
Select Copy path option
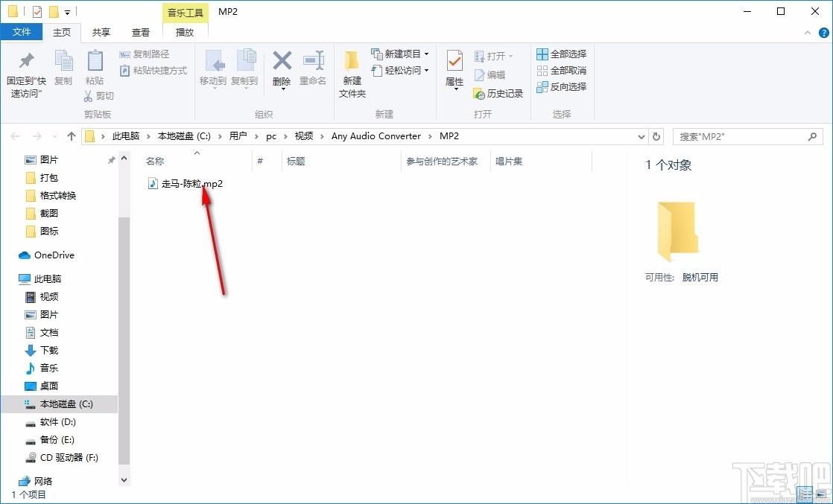[x=145, y=54]
